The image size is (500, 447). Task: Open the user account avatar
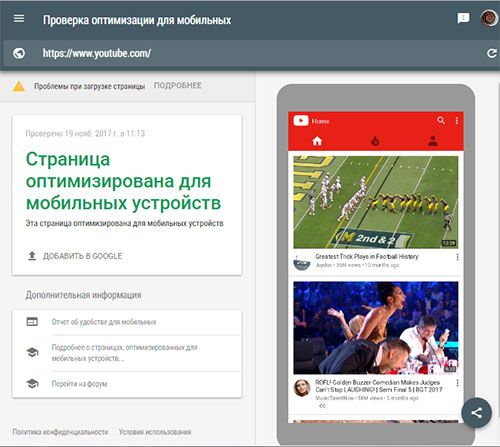[x=489, y=18]
